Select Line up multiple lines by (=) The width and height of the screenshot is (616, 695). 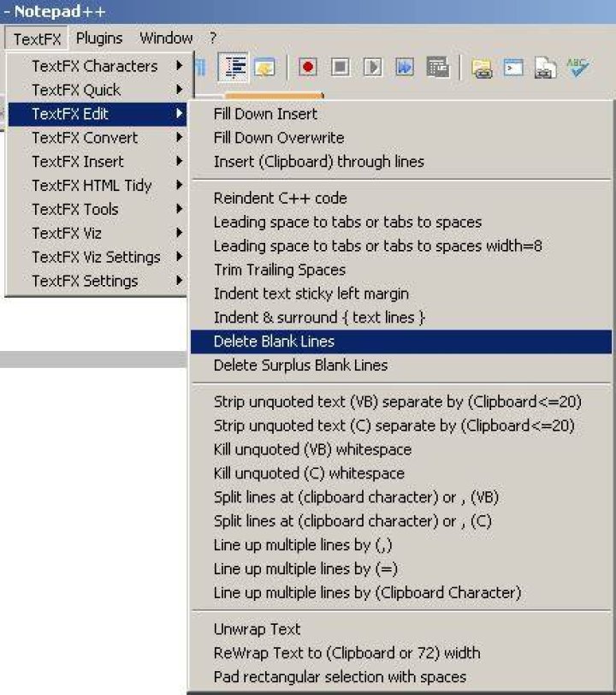[x=401, y=569]
